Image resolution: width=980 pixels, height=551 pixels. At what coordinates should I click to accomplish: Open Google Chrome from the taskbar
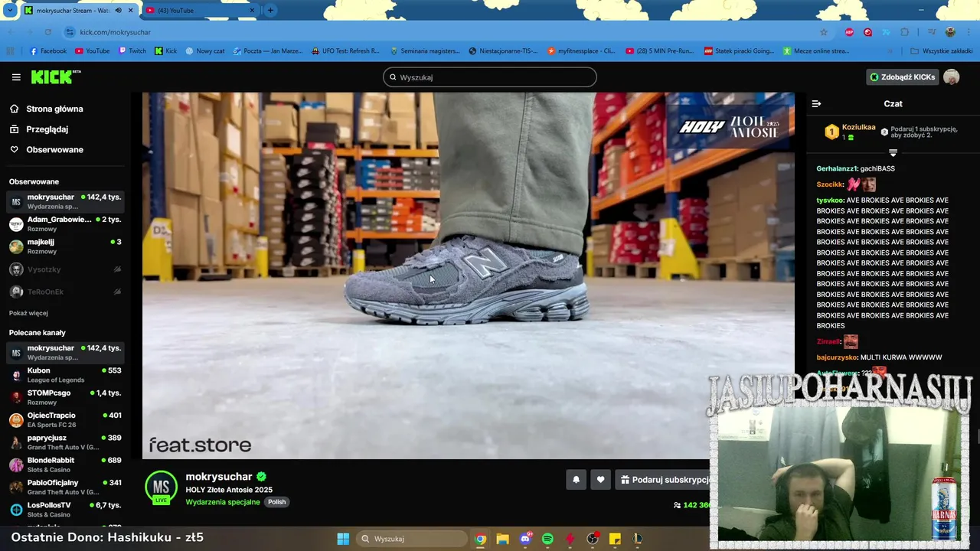tap(480, 539)
